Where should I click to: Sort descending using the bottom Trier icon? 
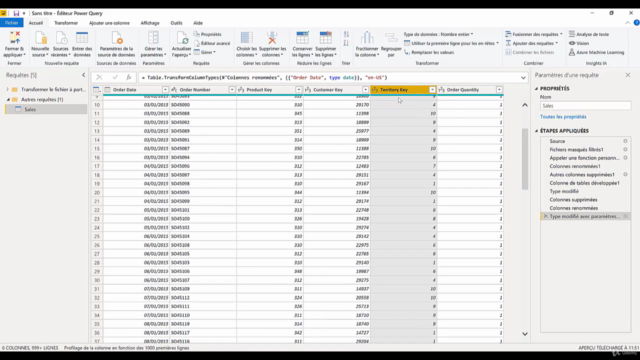click(346, 43)
